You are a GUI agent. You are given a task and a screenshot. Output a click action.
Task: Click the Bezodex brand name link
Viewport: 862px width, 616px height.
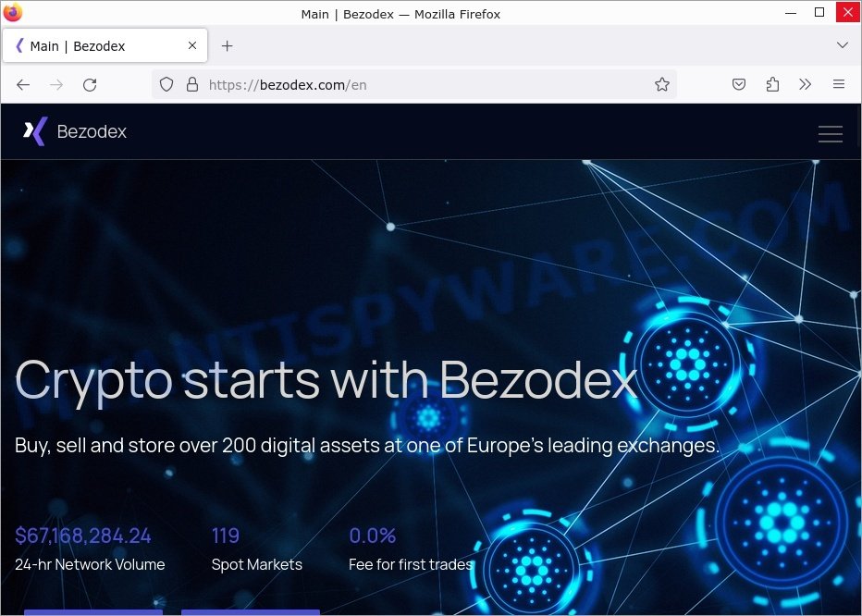tap(92, 131)
